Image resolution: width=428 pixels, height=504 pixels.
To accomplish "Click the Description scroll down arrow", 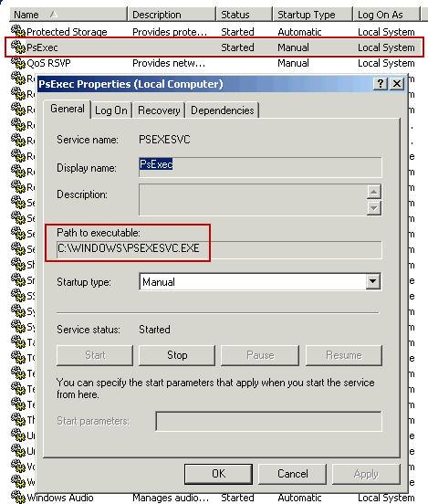I will pyautogui.click(x=373, y=208).
